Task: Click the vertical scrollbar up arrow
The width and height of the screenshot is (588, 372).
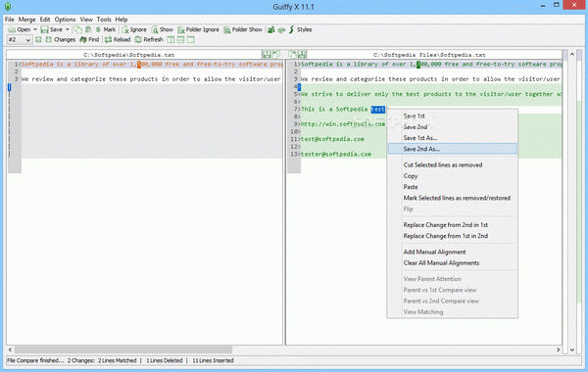Action: (x=572, y=54)
